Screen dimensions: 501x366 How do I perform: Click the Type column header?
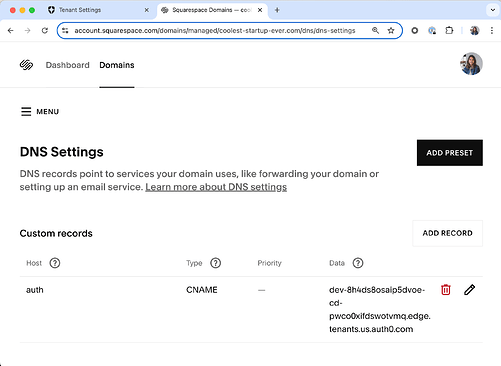[x=194, y=263]
